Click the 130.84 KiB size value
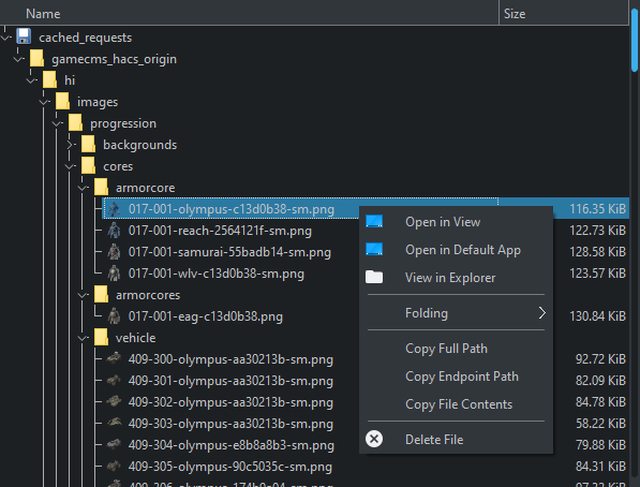The height and width of the screenshot is (487, 640). click(x=597, y=316)
